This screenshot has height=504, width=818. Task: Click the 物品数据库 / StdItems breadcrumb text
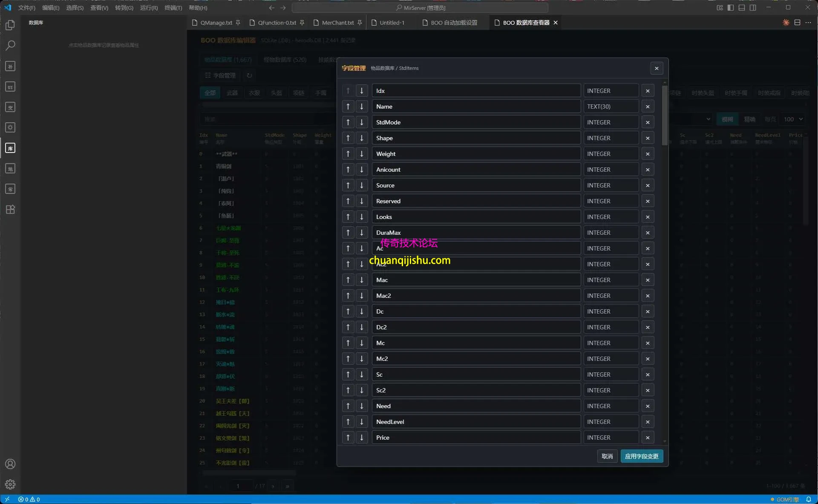pos(395,68)
